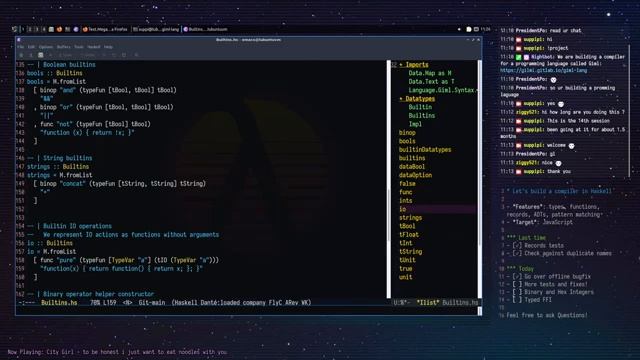Select the highlighted io entry in Ilist
Image resolution: width=640 pixels, height=360 pixels.
[x=437, y=209]
